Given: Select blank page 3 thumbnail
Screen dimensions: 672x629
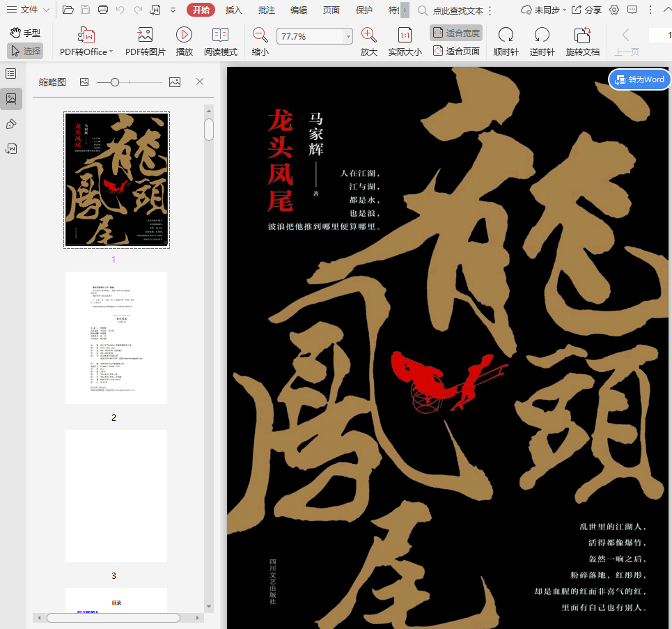Looking at the screenshot, I should 116,496.
